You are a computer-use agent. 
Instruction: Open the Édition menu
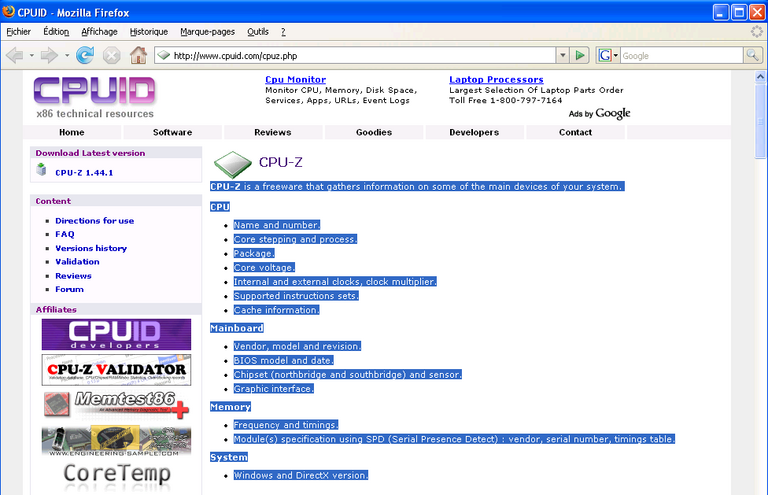point(56,32)
